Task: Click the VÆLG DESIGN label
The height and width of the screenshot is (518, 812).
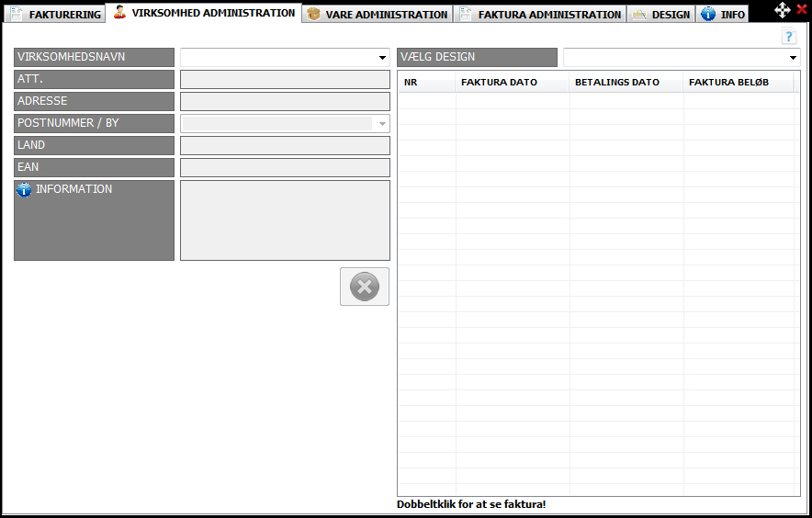Action: point(477,58)
